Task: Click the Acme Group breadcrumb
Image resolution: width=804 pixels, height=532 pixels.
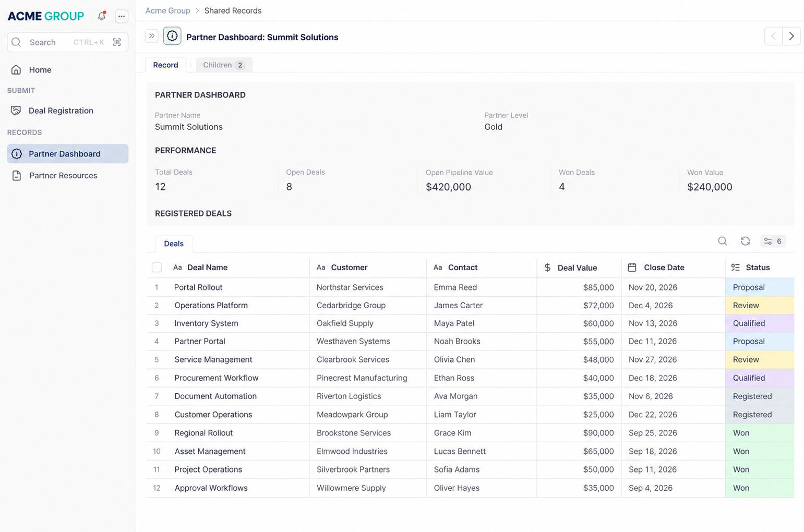Action: (168, 10)
